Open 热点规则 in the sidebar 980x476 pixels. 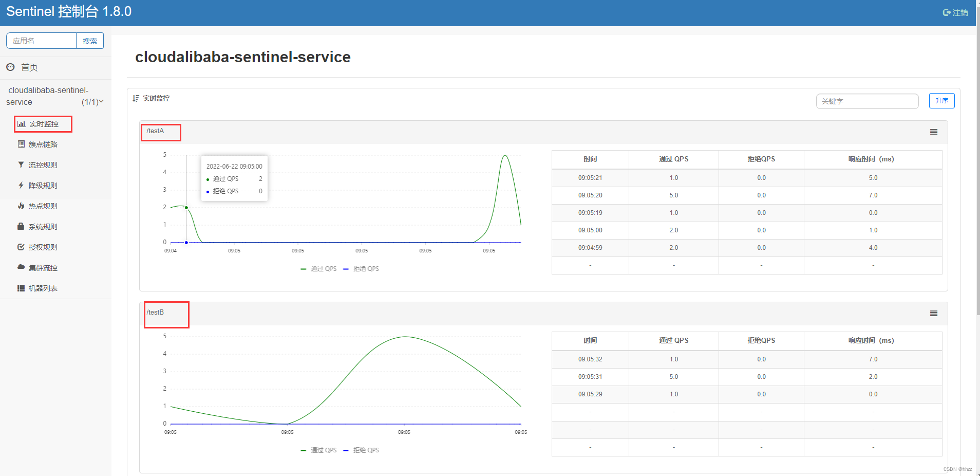pyautogui.click(x=43, y=206)
